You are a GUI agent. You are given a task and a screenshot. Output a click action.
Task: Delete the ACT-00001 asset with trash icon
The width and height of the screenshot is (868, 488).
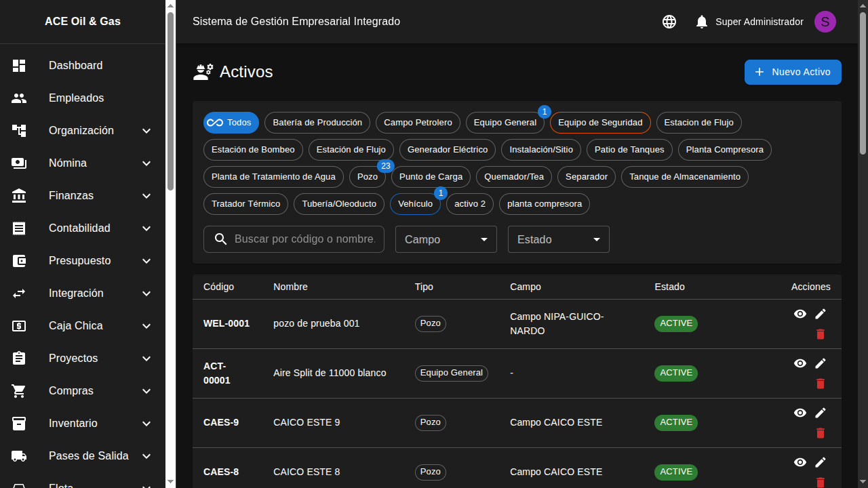[821, 384]
